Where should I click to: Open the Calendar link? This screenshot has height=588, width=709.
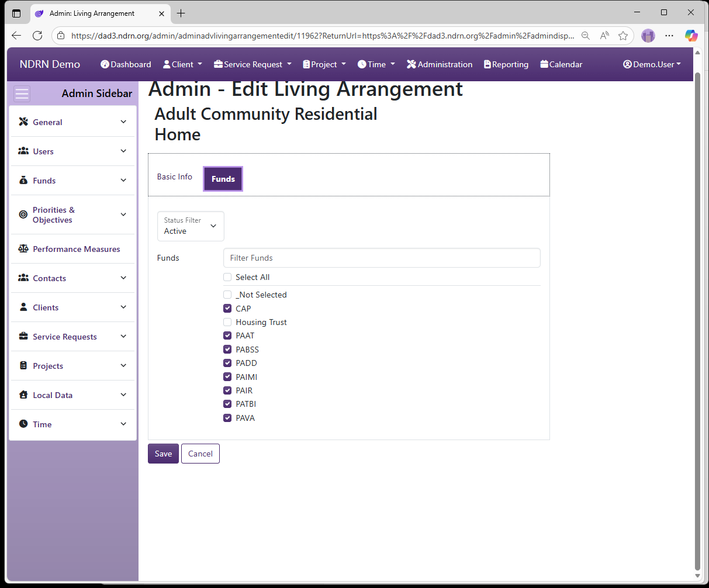pyautogui.click(x=561, y=64)
